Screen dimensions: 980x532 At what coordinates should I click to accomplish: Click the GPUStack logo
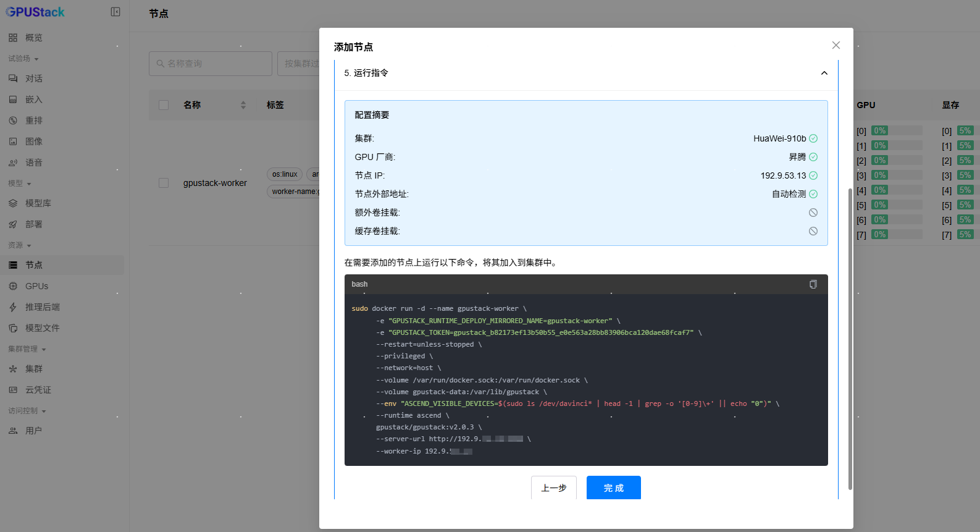[x=35, y=12]
